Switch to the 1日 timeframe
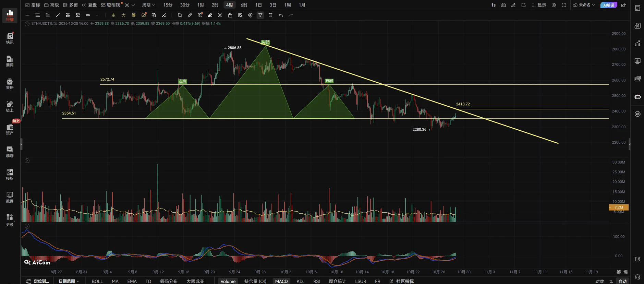 pyautogui.click(x=258, y=5)
